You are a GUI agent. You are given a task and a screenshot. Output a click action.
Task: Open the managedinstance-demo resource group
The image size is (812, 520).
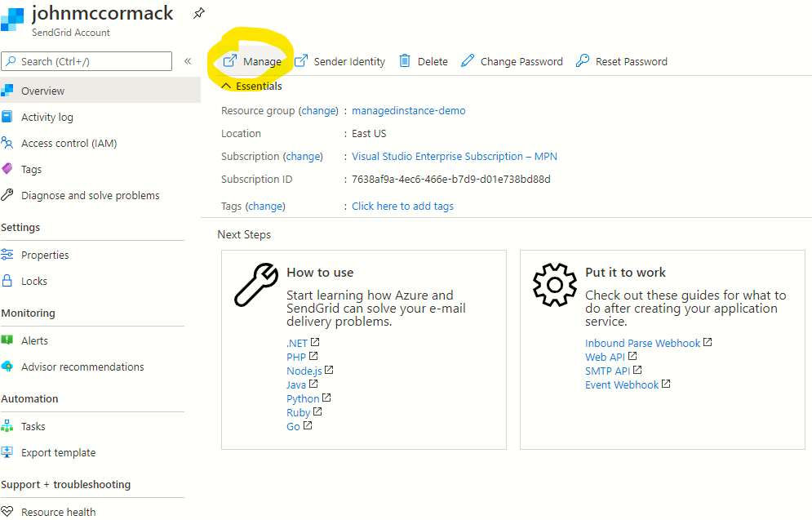point(407,110)
